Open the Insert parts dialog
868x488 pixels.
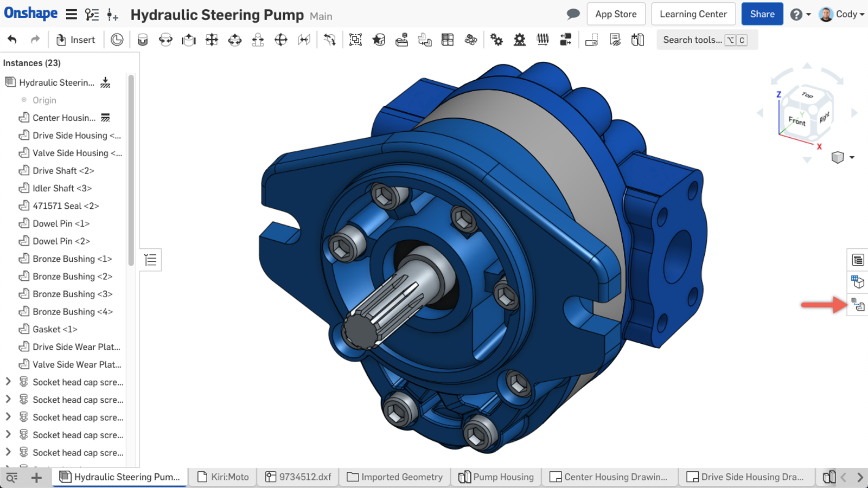[76, 40]
